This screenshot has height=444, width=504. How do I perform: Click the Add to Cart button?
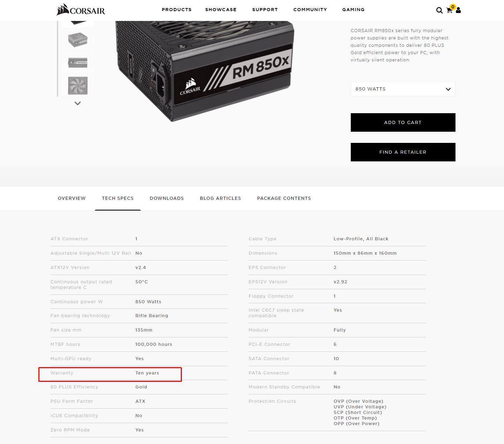403,123
